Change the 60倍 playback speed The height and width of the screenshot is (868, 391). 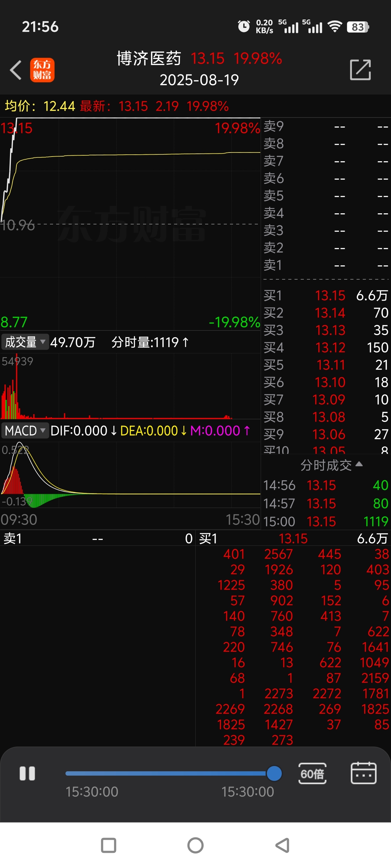(312, 773)
